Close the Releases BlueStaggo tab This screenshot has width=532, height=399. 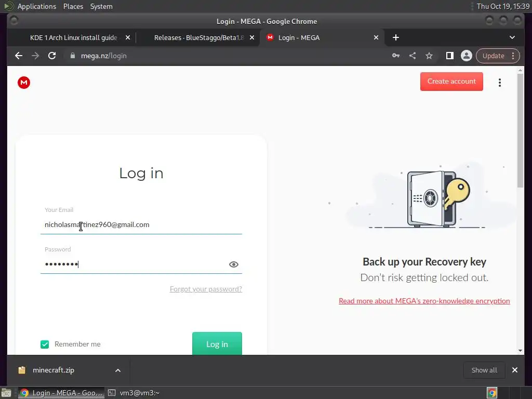pyautogui.click(x=252, y=37)
